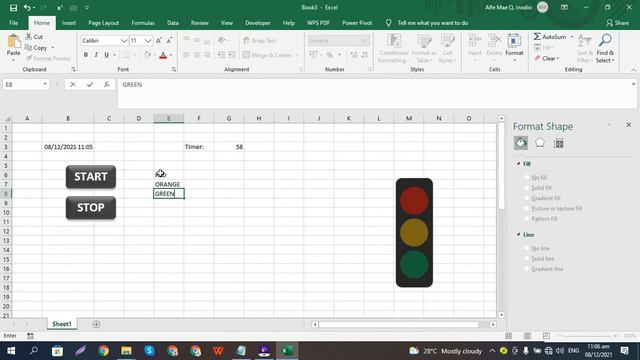Switch to the Developer tab
The height and width of the screenshot is (360, 640).
point(258,23)
